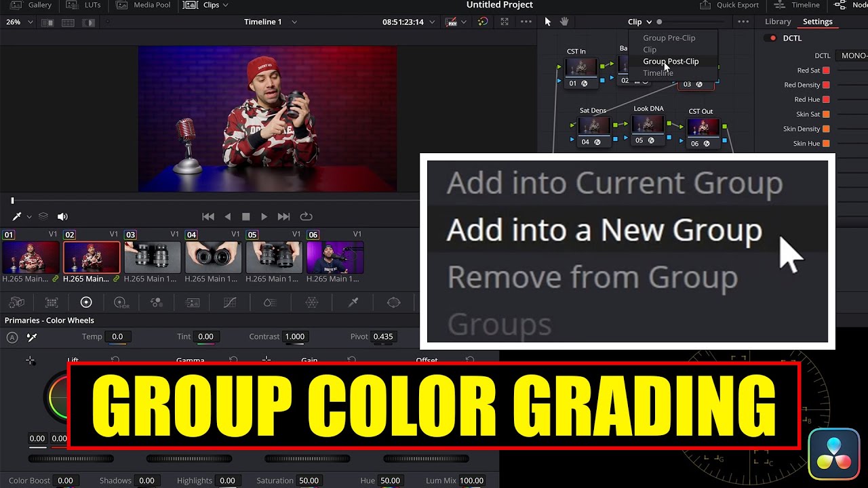Select clip 06 purple background thumbnail

[335, 258]
